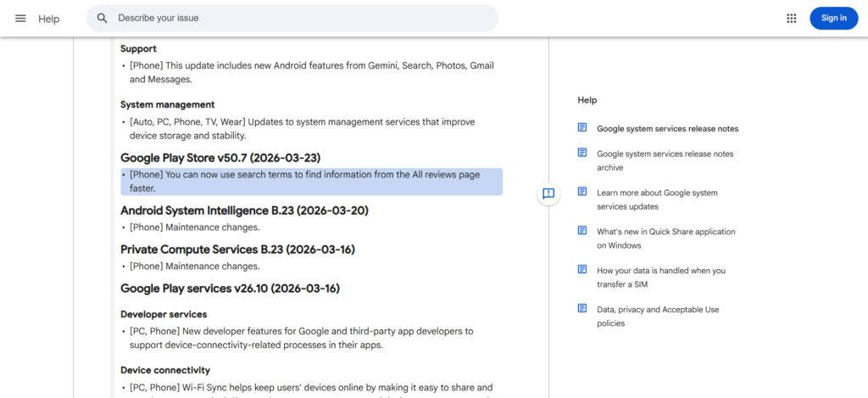Screen dimensions: 868x398
Task: Click the Support subheading
Action: point(138,48)
